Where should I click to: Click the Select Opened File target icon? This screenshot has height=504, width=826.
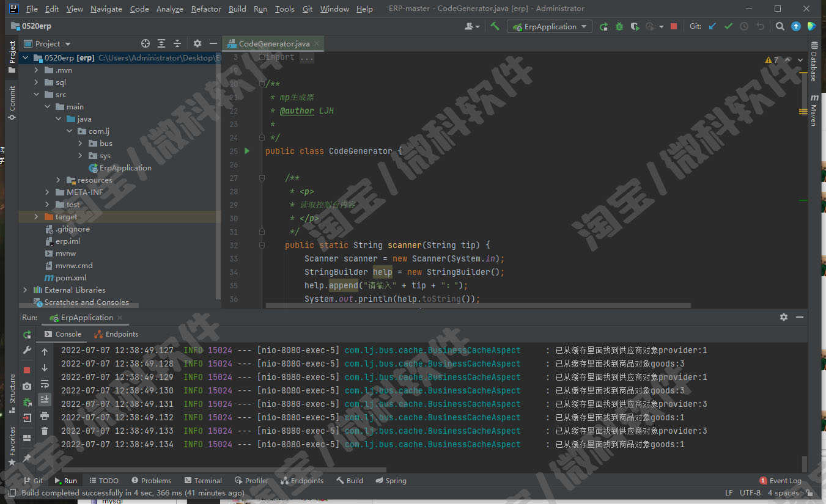(146, 43)
